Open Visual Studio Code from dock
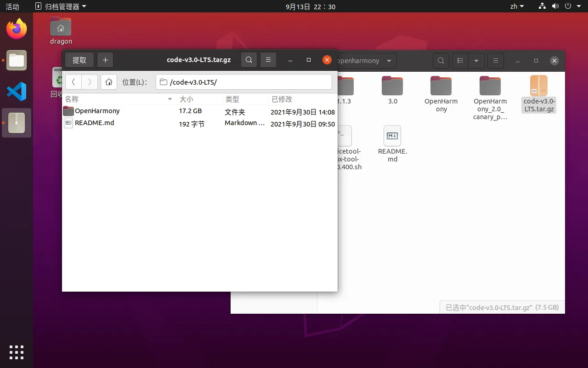This screenshot has width=588, height=368. coord(17,92)
